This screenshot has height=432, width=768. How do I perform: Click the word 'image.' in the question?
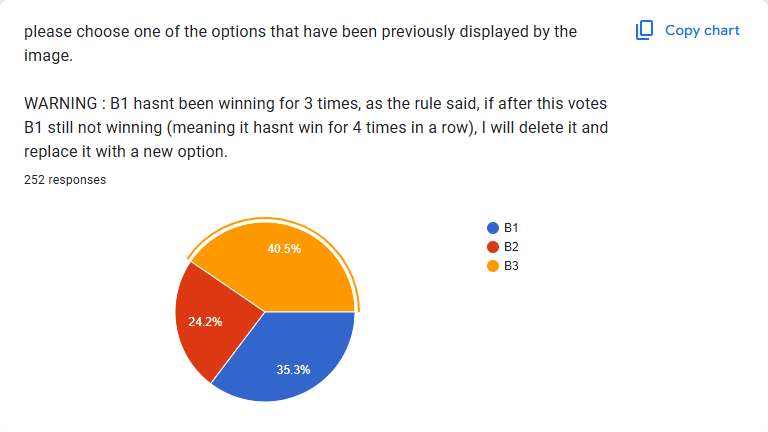48,55
